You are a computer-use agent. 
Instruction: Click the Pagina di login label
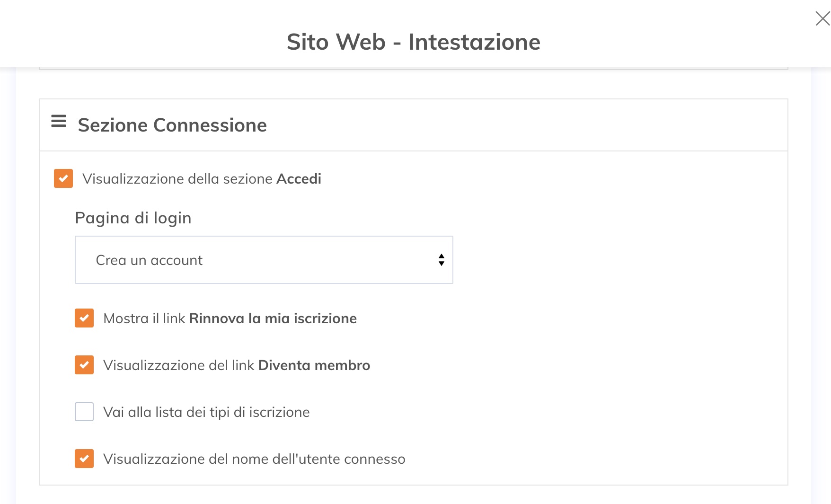click(133, 218)
